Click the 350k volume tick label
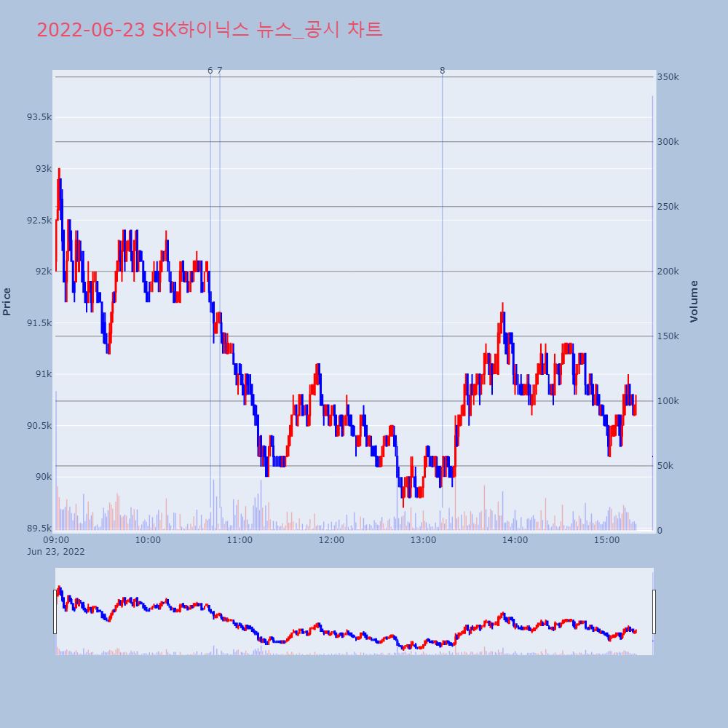Screen dimensions: 728x728 tap(668, 77)
